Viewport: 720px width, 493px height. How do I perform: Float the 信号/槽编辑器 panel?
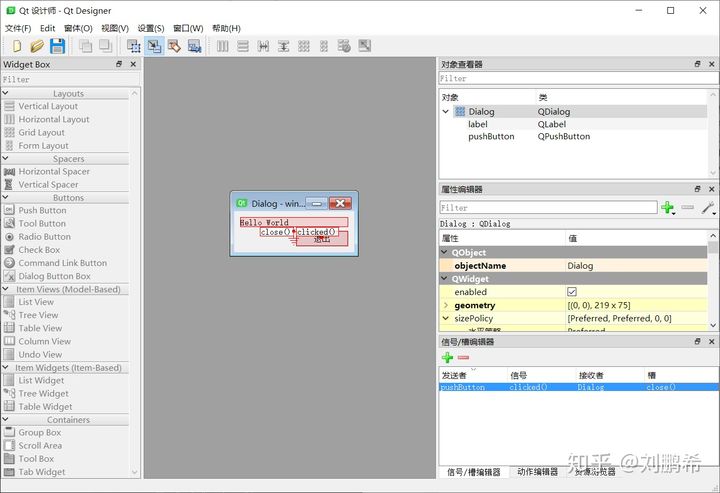pyautogui.click(x=698, y=342)
